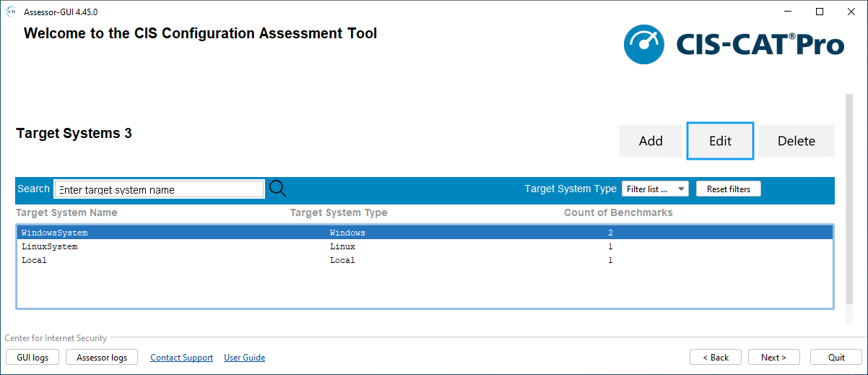This screenshot has width=868, height=375.
Task: Focus the target system name search field
Action: (159, 189)
